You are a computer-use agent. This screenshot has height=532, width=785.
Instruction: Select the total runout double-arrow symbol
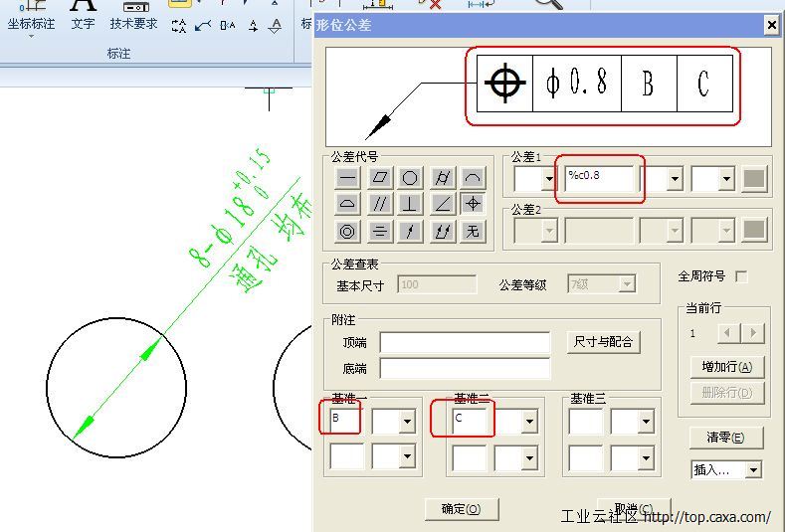(x=443, y=232)
